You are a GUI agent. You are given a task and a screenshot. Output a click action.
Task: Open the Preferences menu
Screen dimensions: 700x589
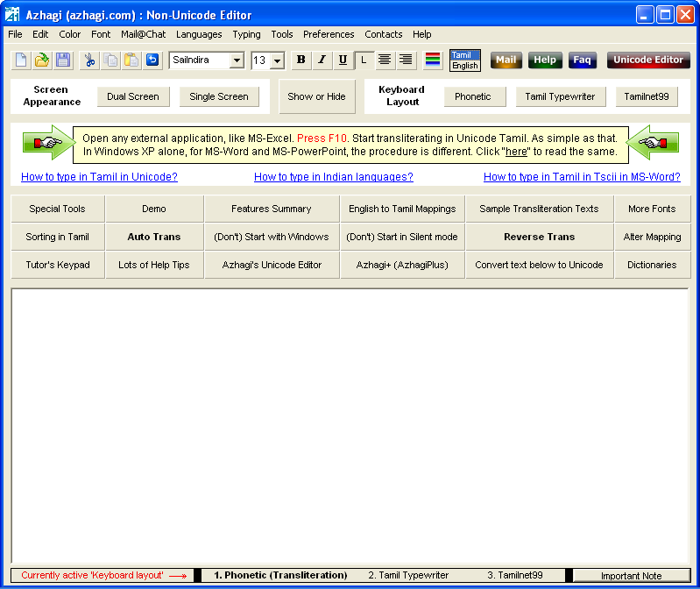[x=329, y=34]
